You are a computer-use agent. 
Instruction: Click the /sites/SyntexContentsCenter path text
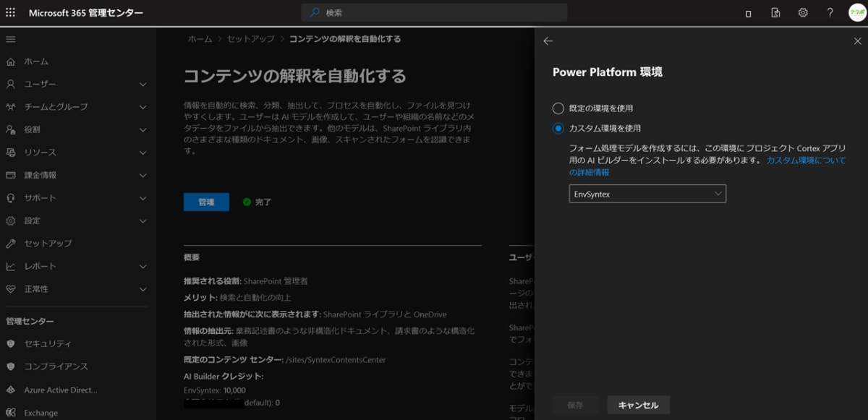(x=336, y=359)
